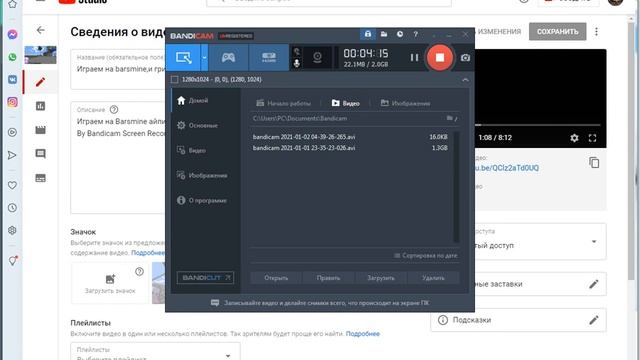Image resolution: width=640 pixels, height=360 pixels.
Task: Copy the video link icon
Action: (x=594, y=162)
